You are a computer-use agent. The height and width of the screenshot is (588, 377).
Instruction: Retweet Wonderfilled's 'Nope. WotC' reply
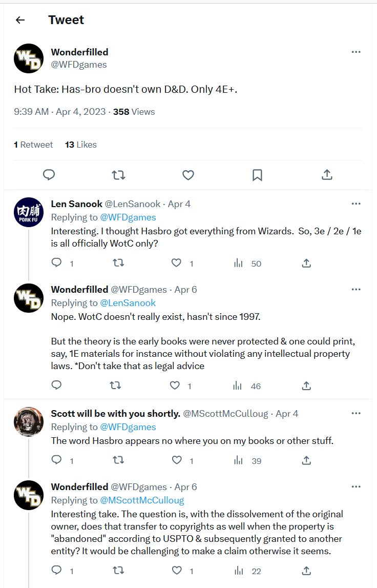click(x=116, y=386)
